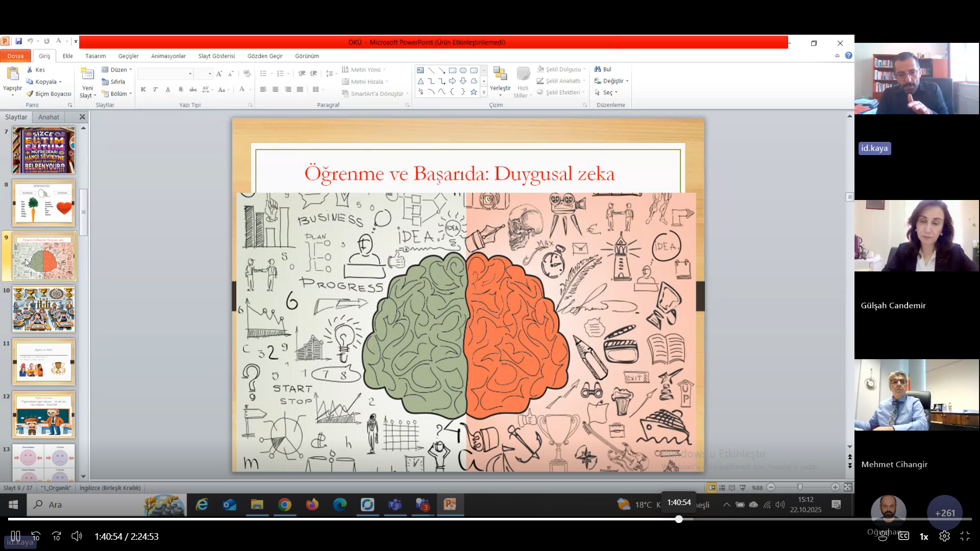980x551 pixels.
Task: Change the 1x playback speed
Action: pyautogui.click(x=924, y=536)
